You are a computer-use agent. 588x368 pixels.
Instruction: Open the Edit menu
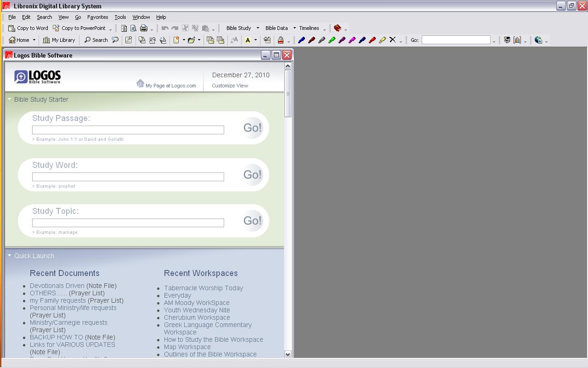tap(26, 17)
